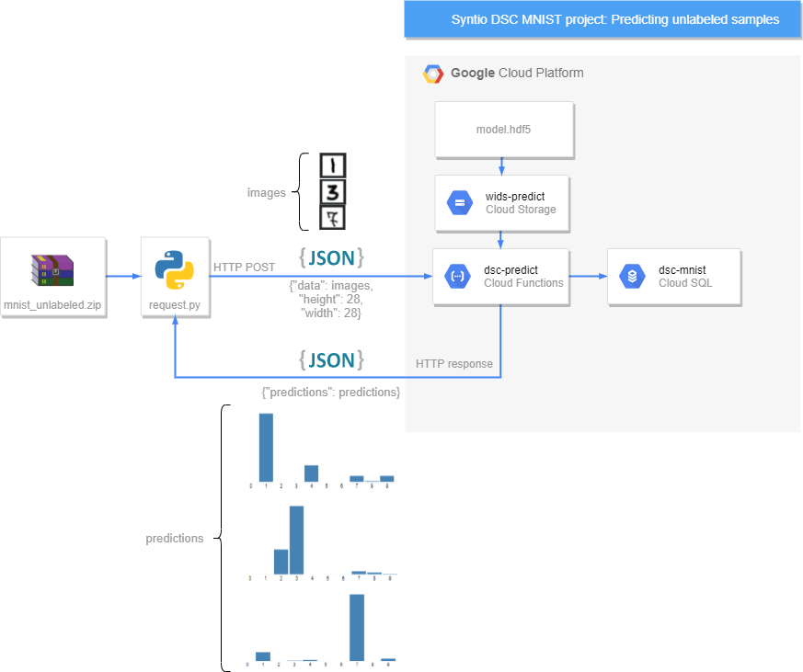This screenshot has width=803, height=672.
Task: Click the Cloud Functions caption
Action: point(524,283)
